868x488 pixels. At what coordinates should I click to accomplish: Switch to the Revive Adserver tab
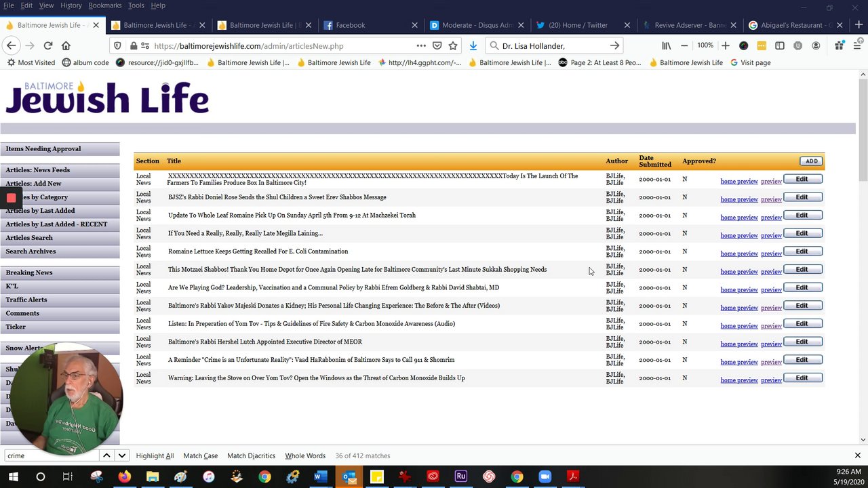(689, 25)
